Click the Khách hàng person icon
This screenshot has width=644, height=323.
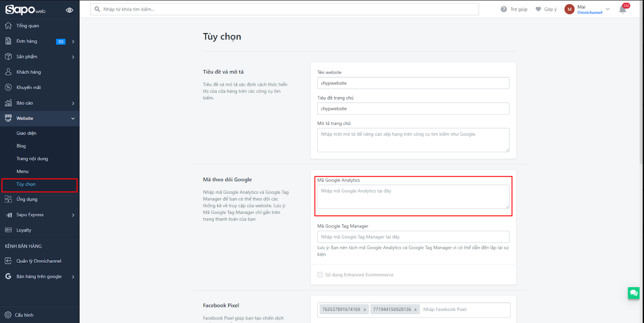[8, 72]
